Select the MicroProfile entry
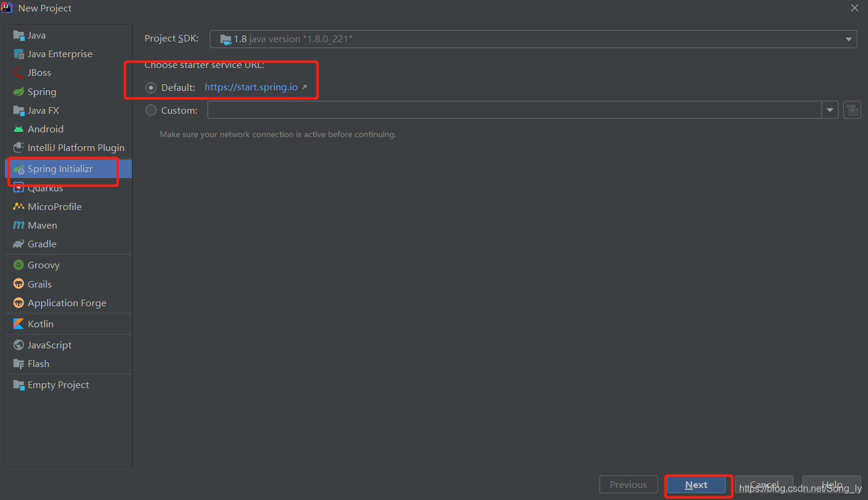 55,206
